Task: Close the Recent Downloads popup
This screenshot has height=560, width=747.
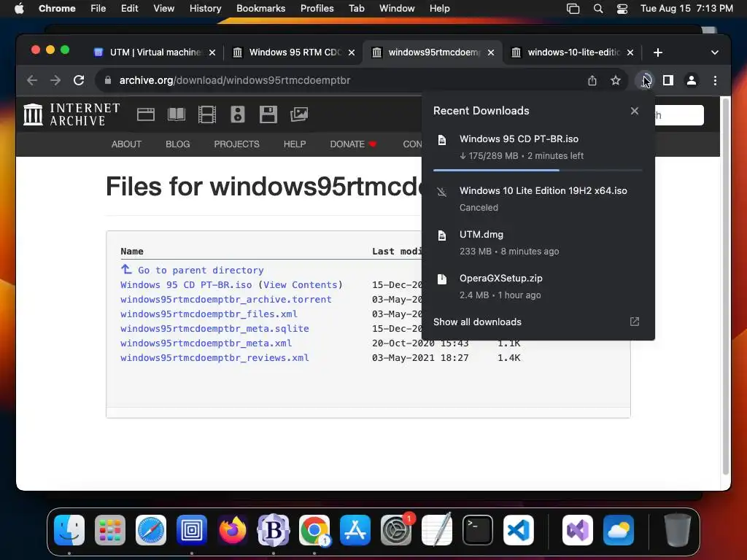Action: 635,111
